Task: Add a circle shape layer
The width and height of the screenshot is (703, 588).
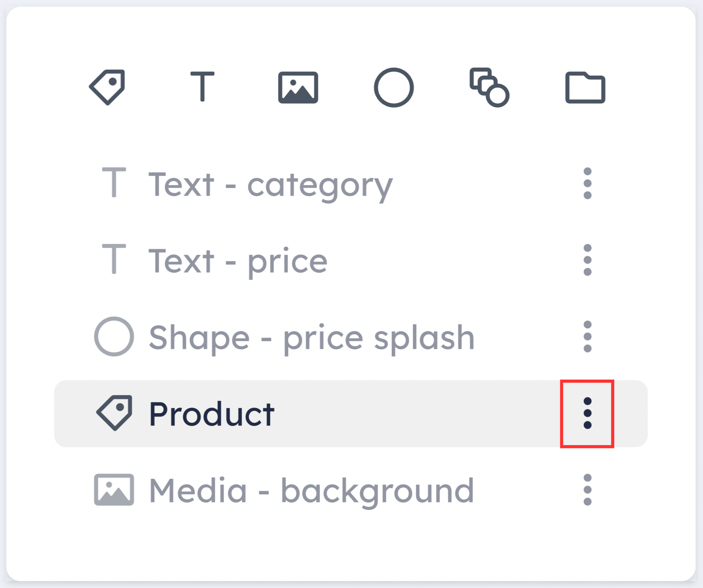Action: [x=394, y=87]
